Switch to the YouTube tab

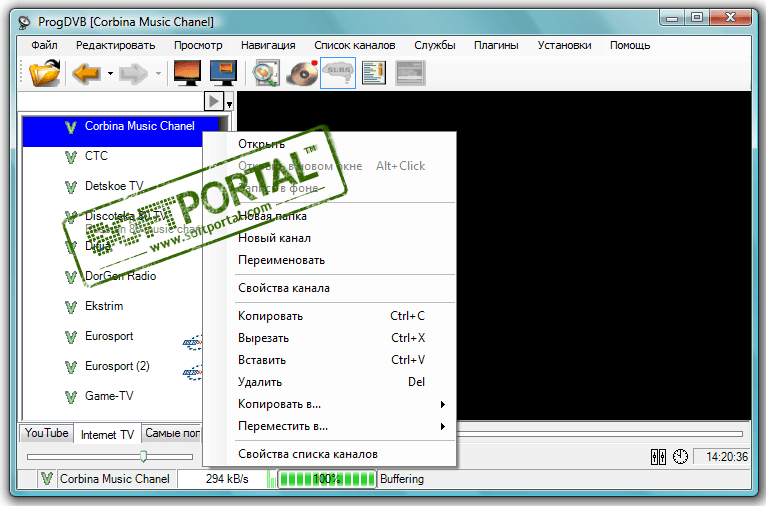click(46, 433)
